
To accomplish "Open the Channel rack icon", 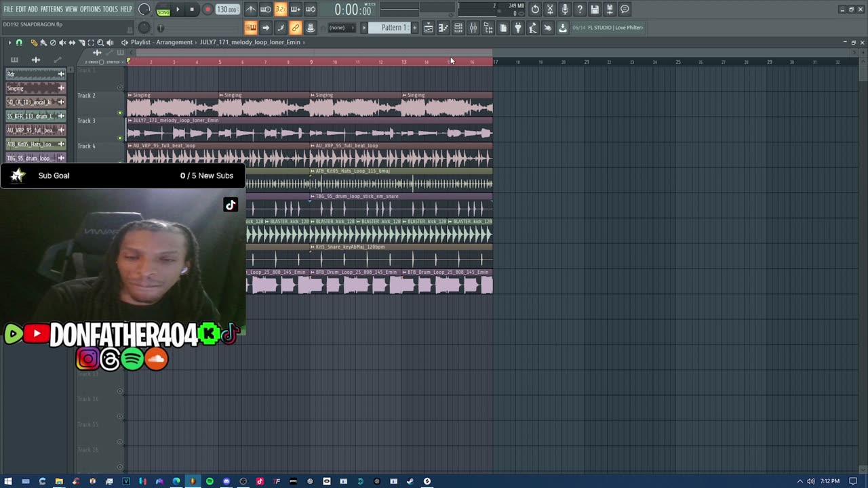I will 458,28.
